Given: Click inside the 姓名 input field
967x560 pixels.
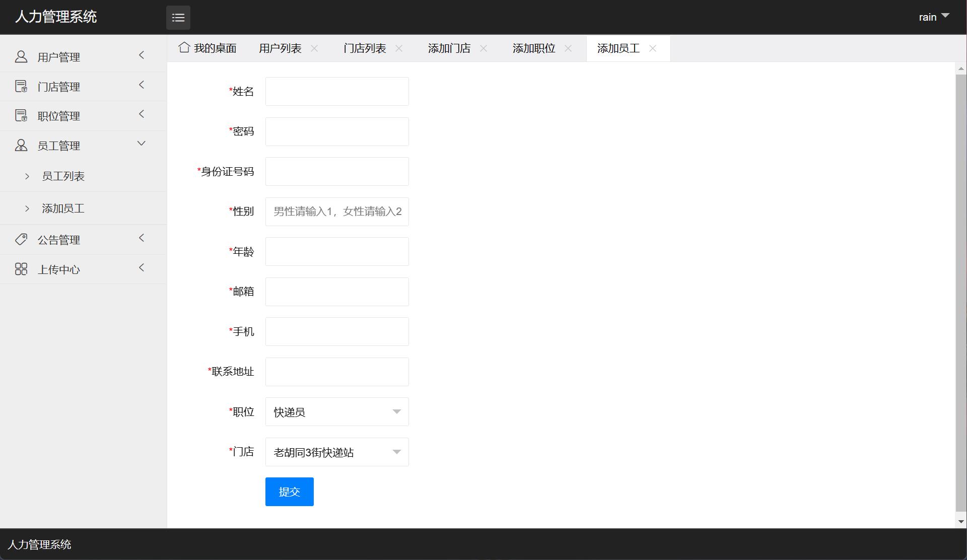Looking at the screenshot, I should (336, 91).
